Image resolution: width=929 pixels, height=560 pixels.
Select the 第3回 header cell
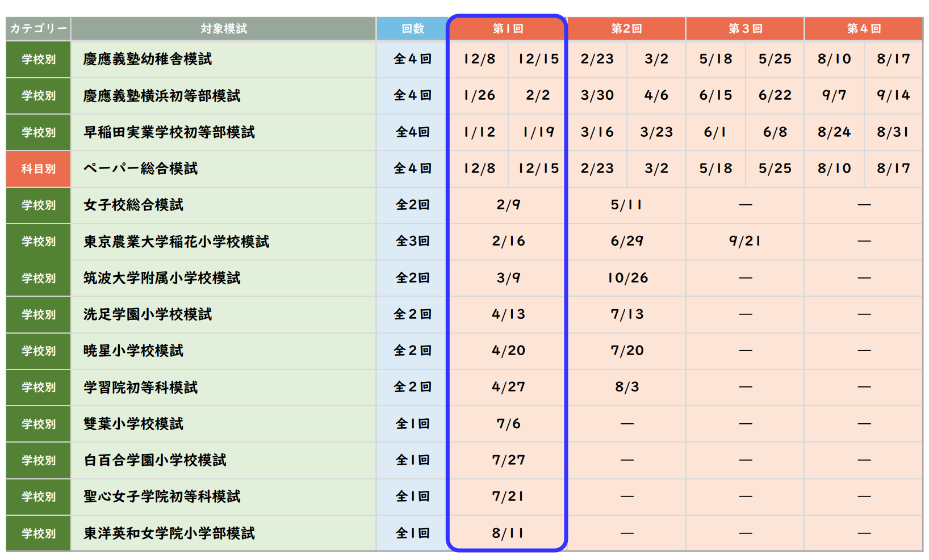[x=745, y=28]
